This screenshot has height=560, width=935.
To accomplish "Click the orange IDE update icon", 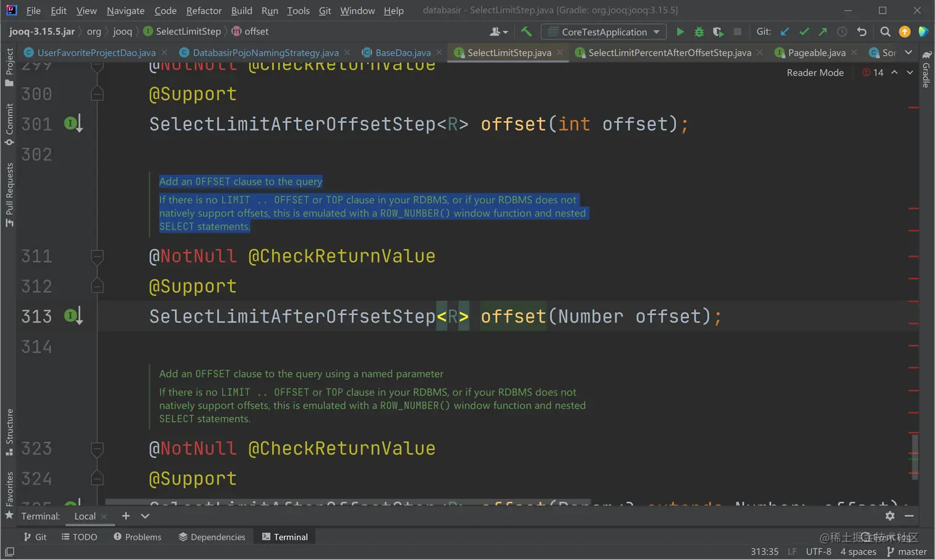I will pyautogui.click(x=905, y=32).
